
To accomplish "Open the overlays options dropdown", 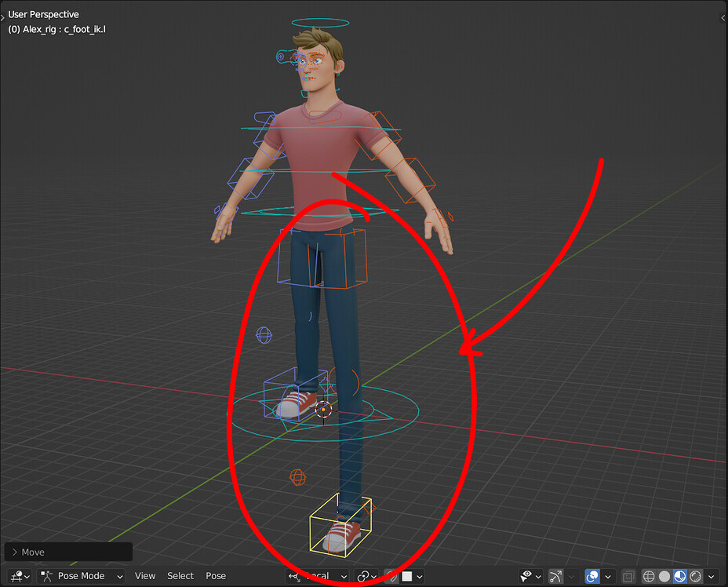I will click(x=607, y=576).
